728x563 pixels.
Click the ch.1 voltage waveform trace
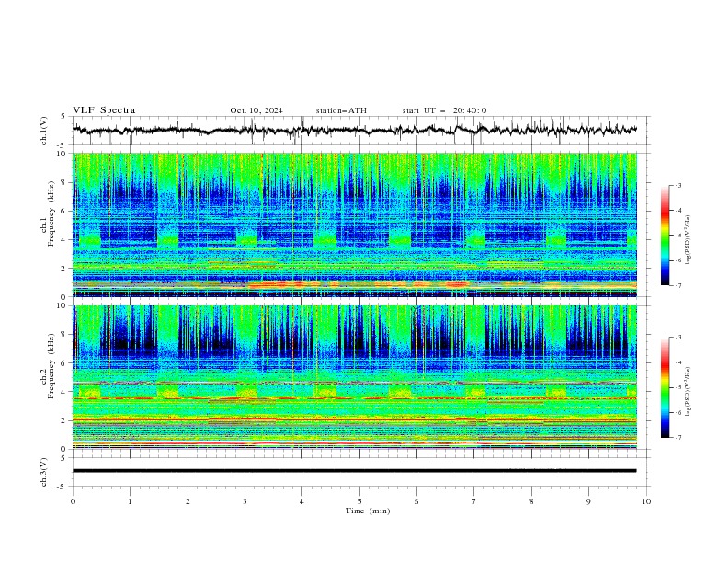click(x=354, y=130)
